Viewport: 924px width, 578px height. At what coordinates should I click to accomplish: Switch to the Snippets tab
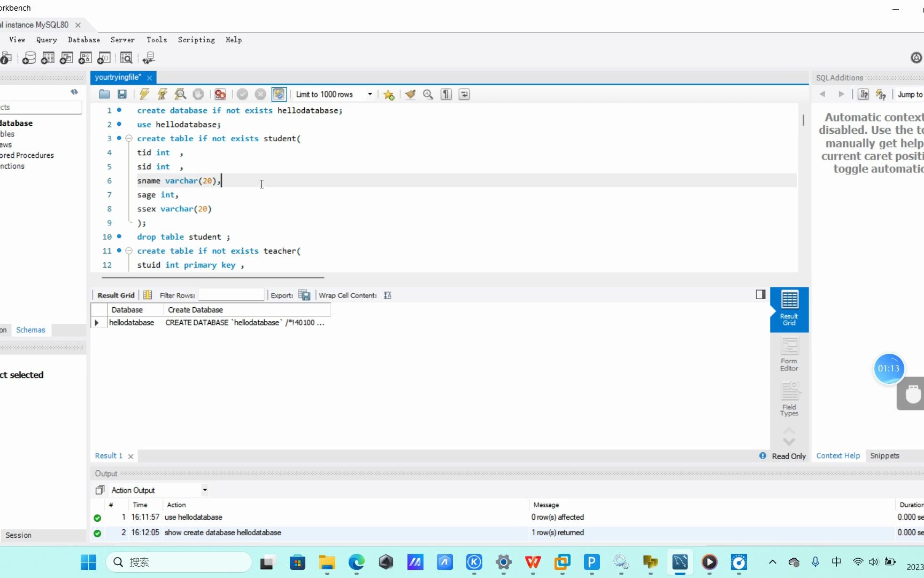coord(884,456)
